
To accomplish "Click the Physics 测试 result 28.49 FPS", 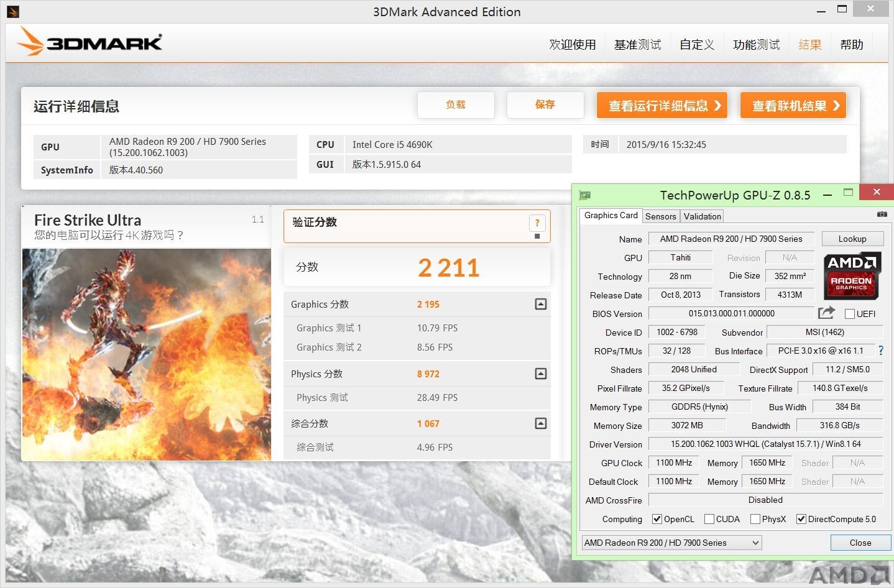I will coord(437,397).
